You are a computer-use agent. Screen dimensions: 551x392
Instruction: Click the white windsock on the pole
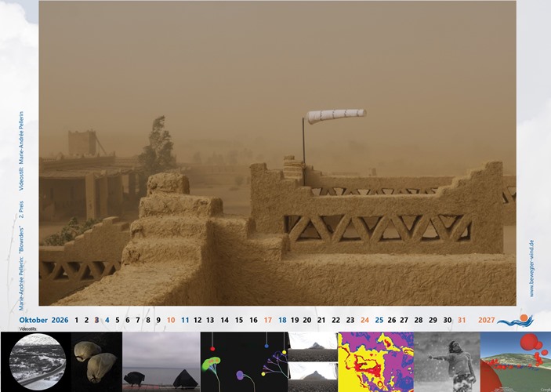(336, 116)
